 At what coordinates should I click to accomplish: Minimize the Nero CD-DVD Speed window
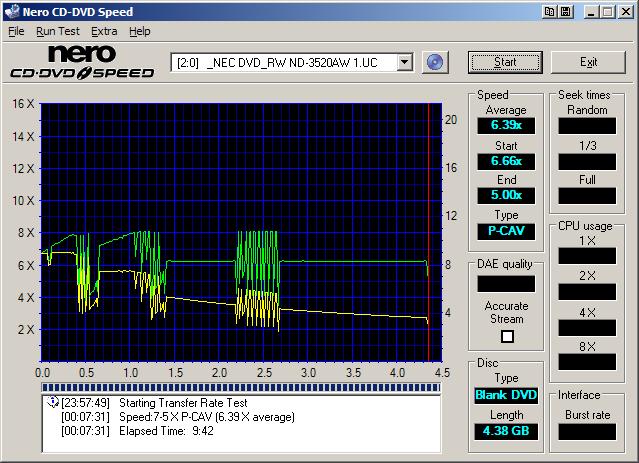point(591,11)
